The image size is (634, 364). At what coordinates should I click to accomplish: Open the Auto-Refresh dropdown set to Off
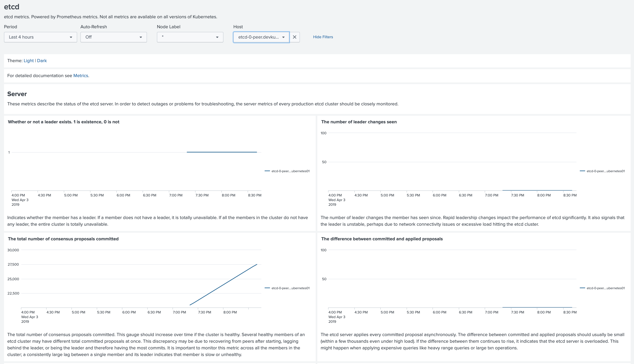pyautogui.click(x=114, y=37)
